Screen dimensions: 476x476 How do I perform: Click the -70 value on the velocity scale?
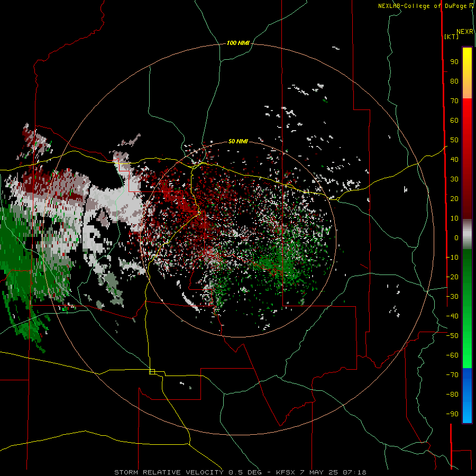[x=452, y=375]
